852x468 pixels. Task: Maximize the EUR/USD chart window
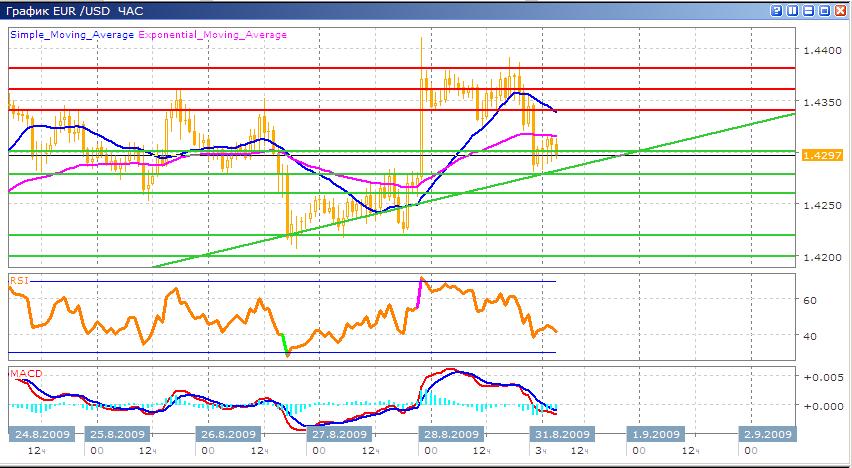tap(824, 10)
